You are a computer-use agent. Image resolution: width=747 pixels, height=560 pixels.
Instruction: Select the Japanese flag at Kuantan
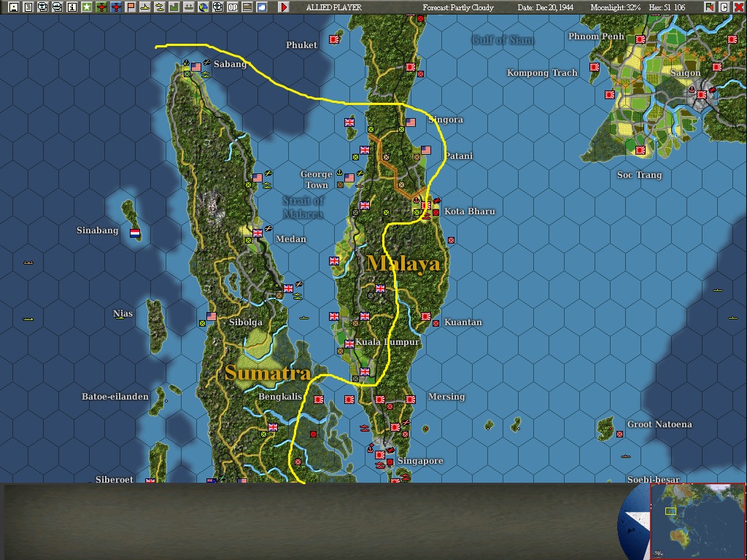pos(426,316)
